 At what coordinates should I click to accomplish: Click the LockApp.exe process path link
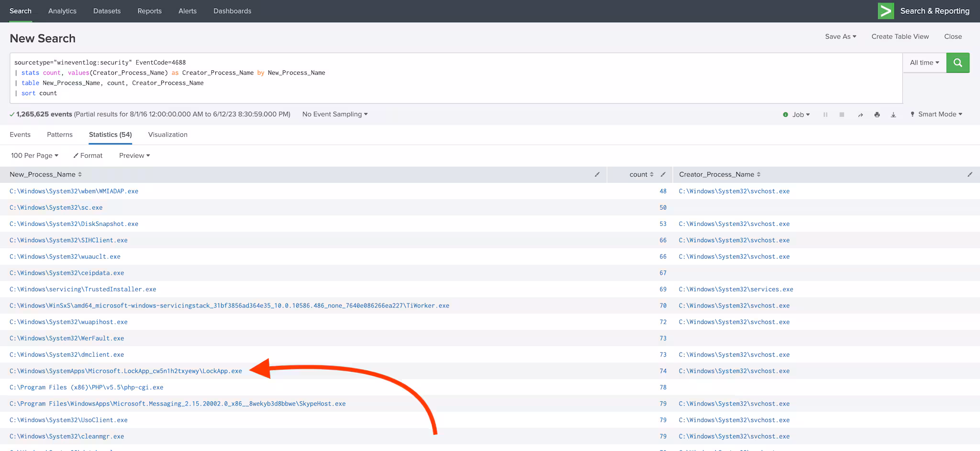point(126,371)
